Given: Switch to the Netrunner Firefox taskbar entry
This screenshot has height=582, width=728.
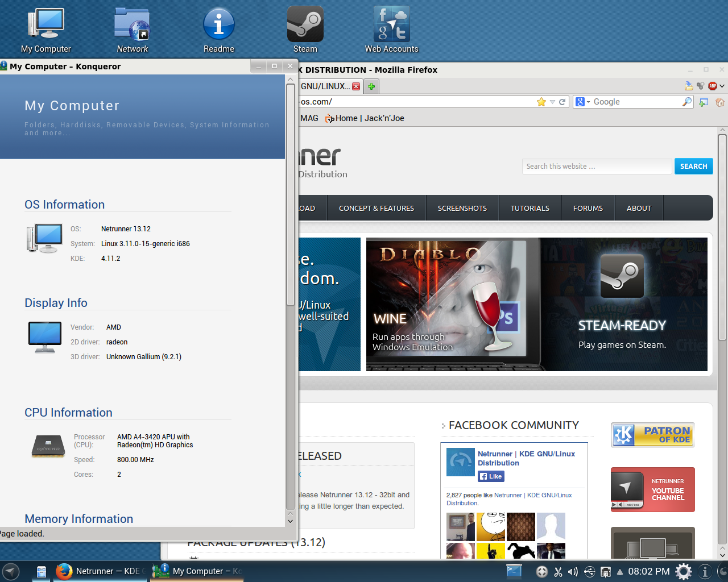Looking at the screenshot, I should [101, 571].
